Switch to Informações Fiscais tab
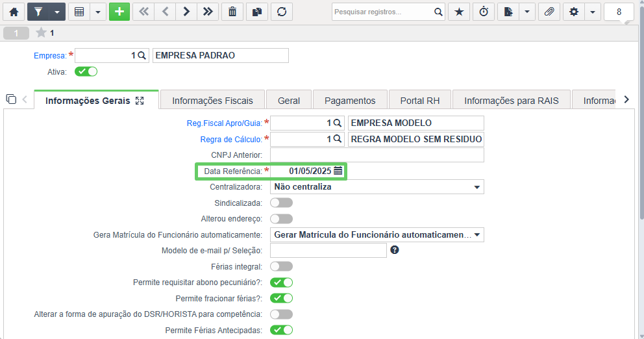 click(212, 100)
